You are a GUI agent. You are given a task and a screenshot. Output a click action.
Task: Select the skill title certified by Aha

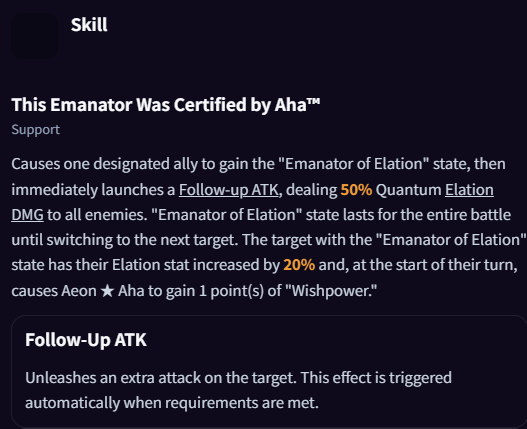tap(165, 105)
